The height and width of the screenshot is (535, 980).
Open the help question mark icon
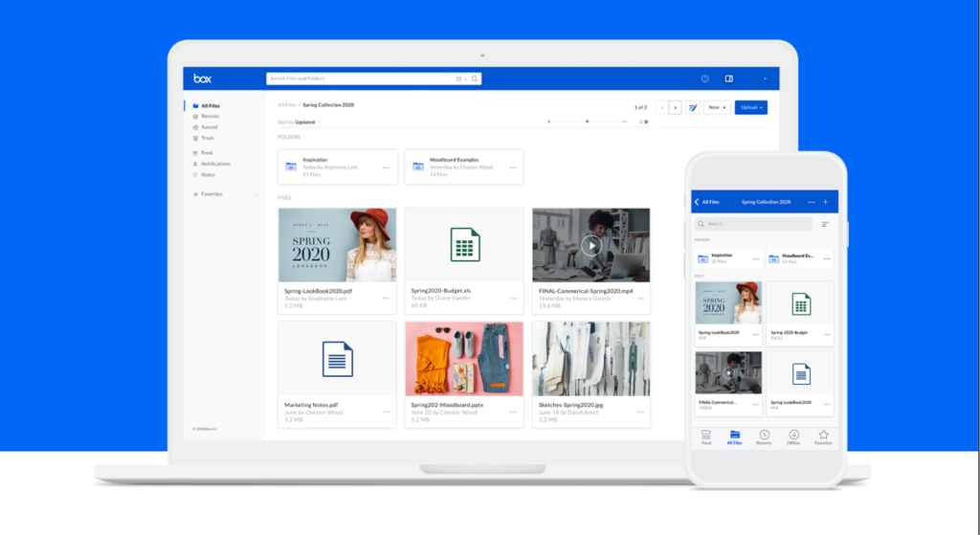pos(705,78)
